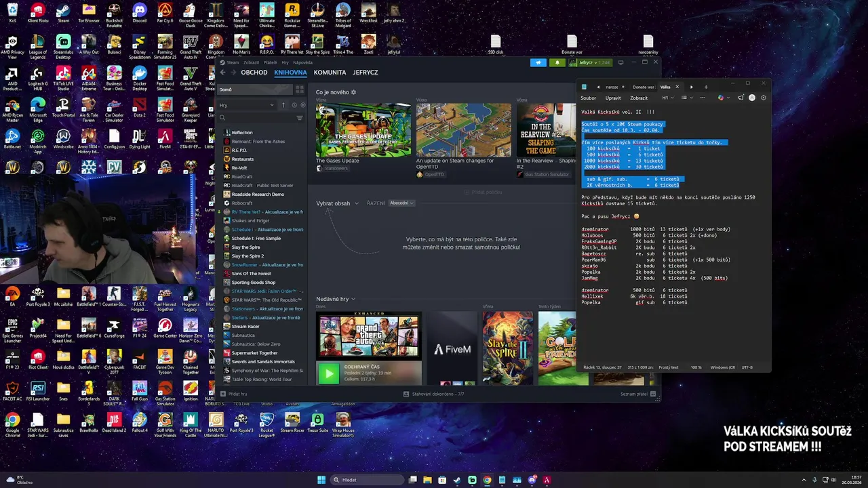Switch to Donate war tab in Notepad
Screen dimensions: 868x488
coord(644,87)
